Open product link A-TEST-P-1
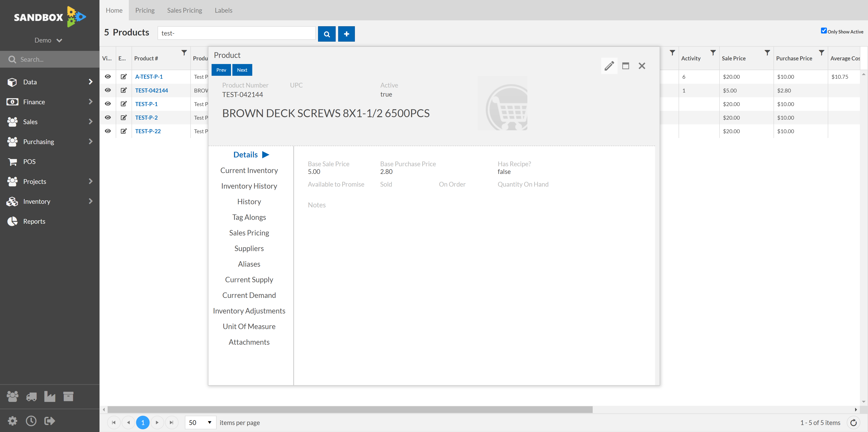The width and height of the screenshot is (868, 432). coord(149,76)
